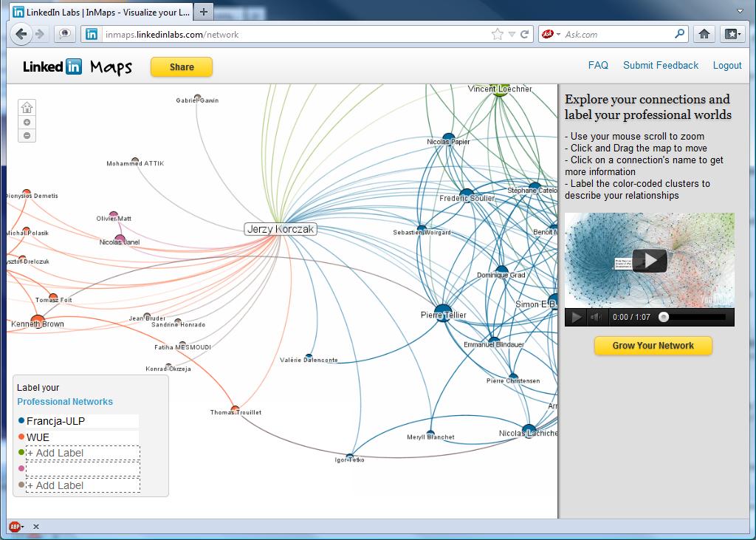Click the browser forward arrow button
This screenshot has height=540, width=756.
(x=41, y=34)
